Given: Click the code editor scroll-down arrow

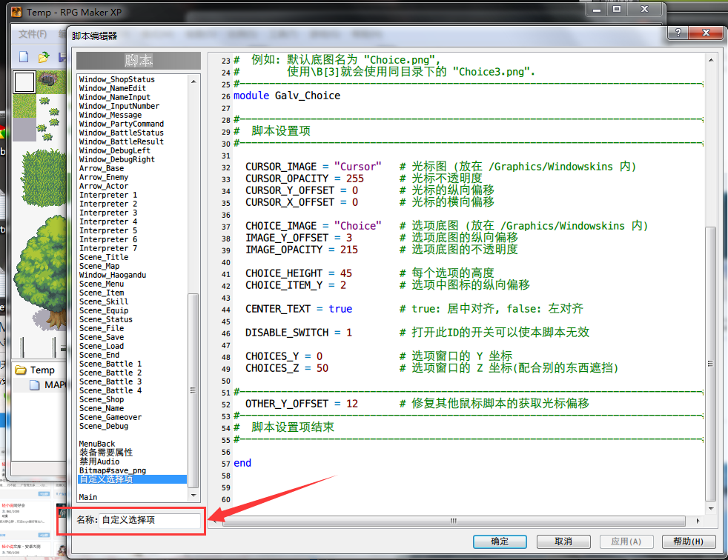Looking at the screenshot, I should pyautogui.click(x=711, y=509).
